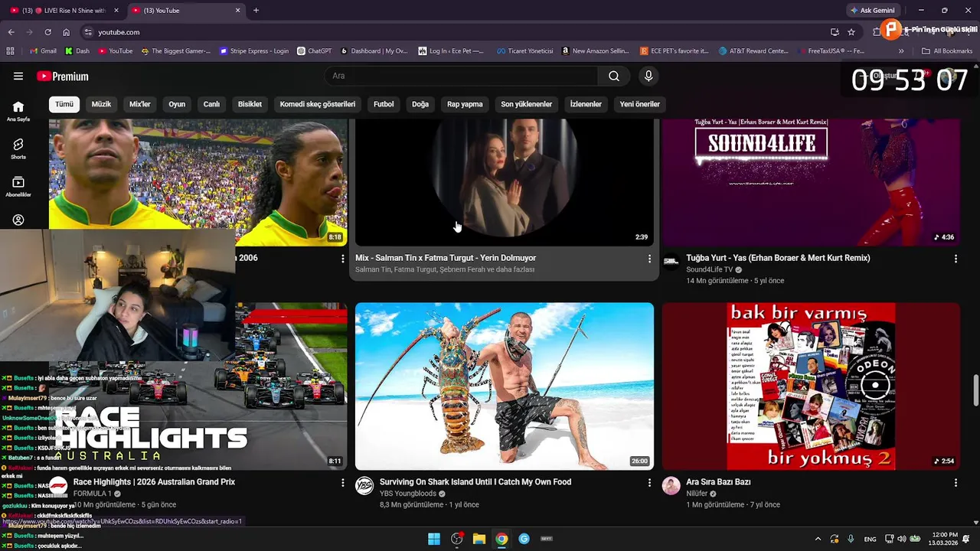Image resolution: width=980 pixels, height=551 pixels.
Task: Open Surviving On Shark Island title link
Action: tap(475, 482)
